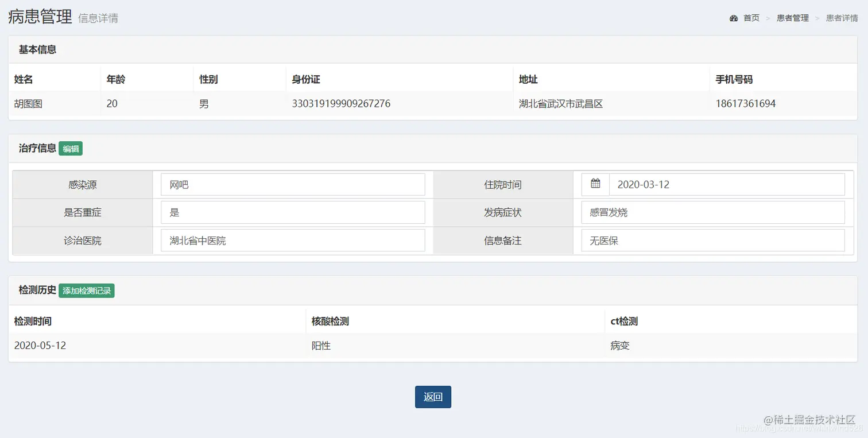Select test date 2020-05-12
The image size is (868, 438).
40,346
